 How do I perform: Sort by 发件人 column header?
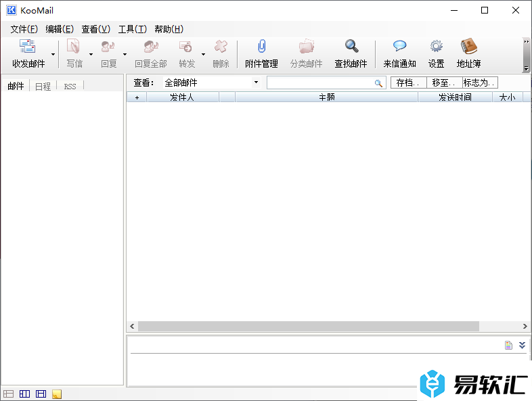pos(182,97)
